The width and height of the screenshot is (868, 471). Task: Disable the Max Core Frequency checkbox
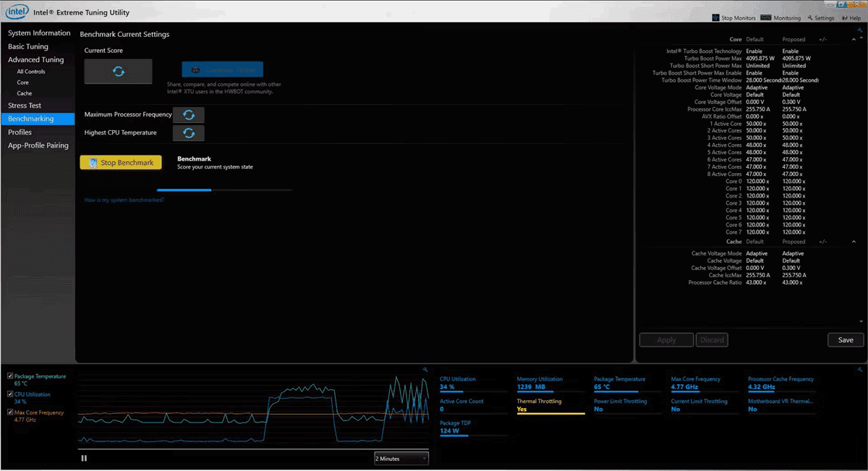9,412
